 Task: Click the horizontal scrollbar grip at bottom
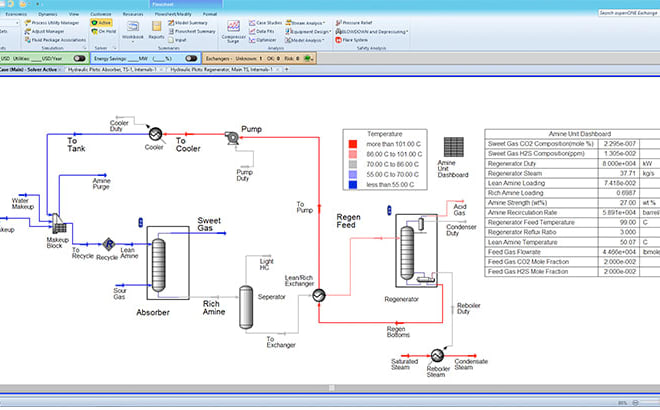tap(332, 388)
